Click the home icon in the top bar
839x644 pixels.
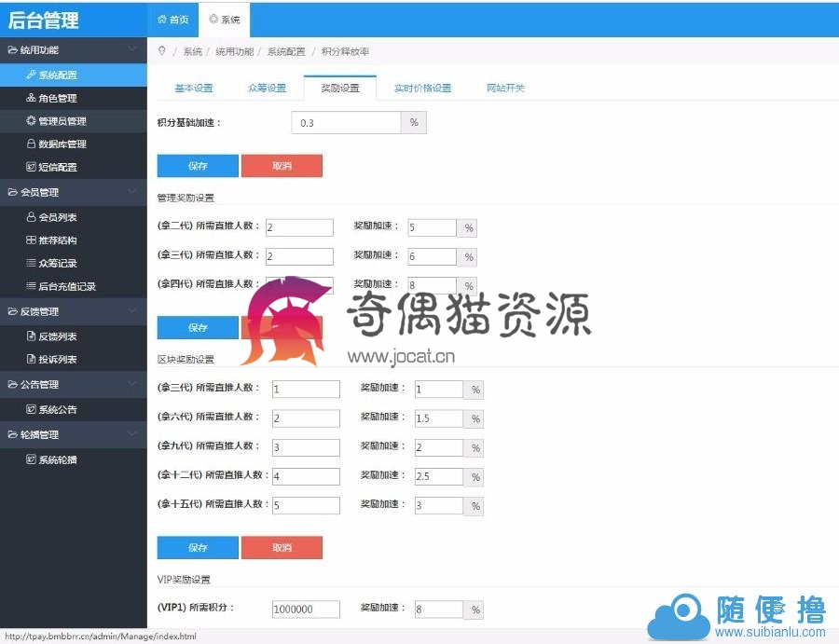tap(162, 20)
